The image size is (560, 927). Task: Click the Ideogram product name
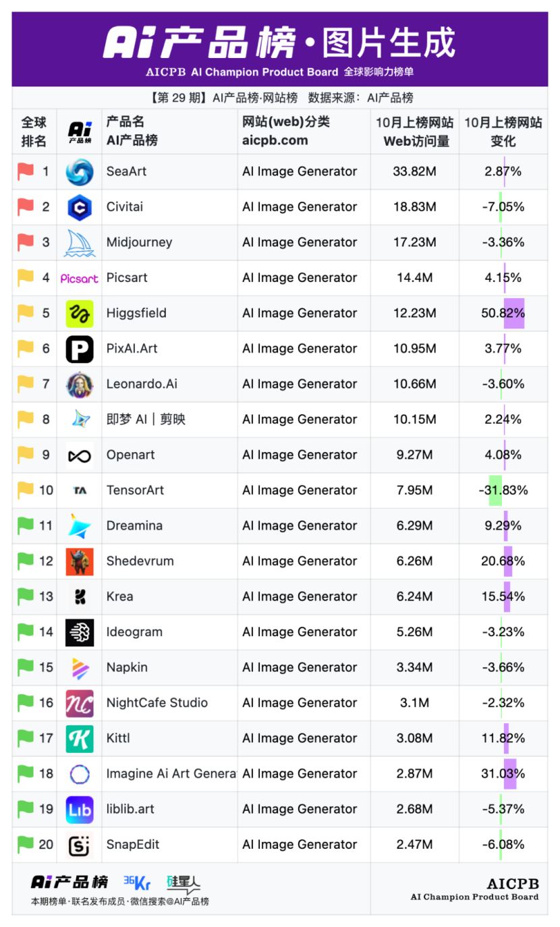pyautogui.click(x=134, y=632)
